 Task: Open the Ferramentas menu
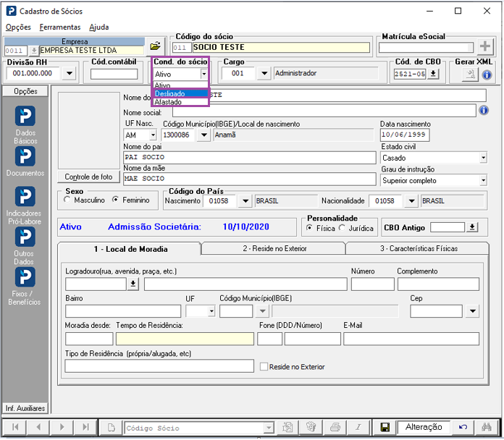click(x=60, y=27)
